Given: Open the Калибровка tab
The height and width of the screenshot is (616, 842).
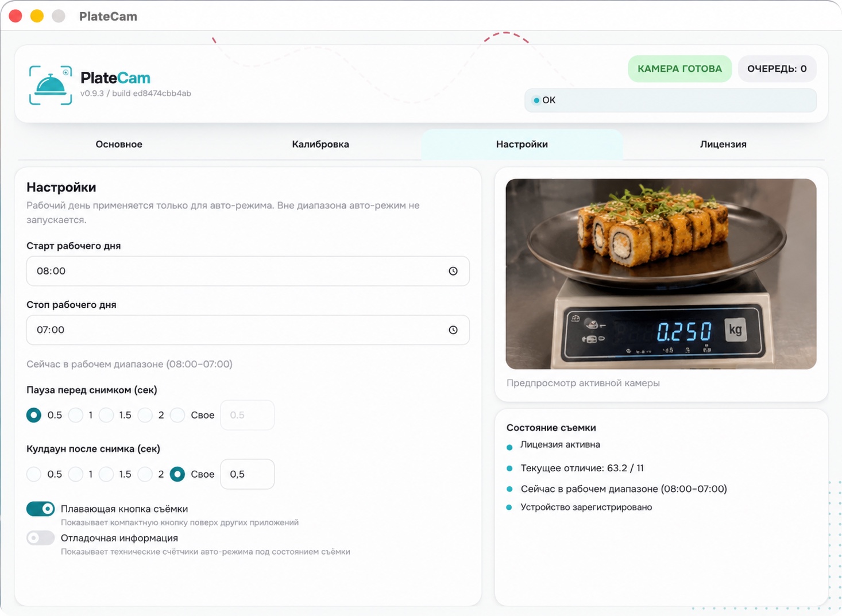Looking at the screenshot, I should click(320, 144).
